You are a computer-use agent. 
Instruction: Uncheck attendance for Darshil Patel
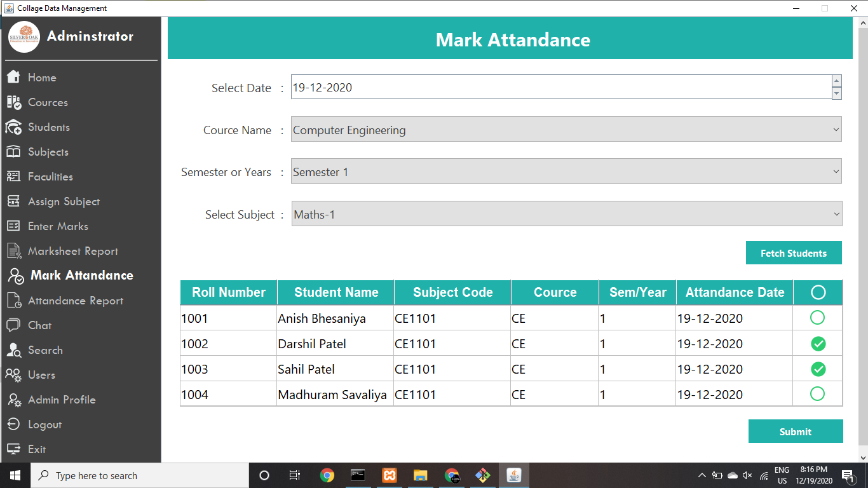coord(818,344)
